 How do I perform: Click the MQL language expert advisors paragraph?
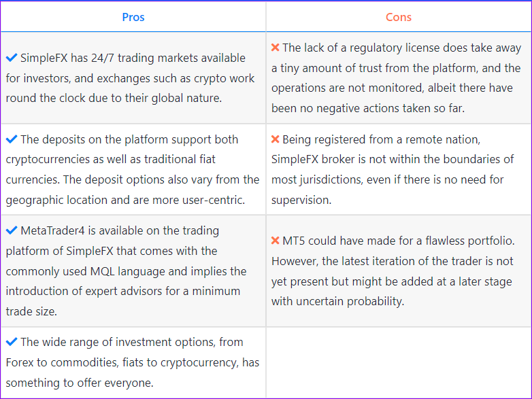point(127,271)
